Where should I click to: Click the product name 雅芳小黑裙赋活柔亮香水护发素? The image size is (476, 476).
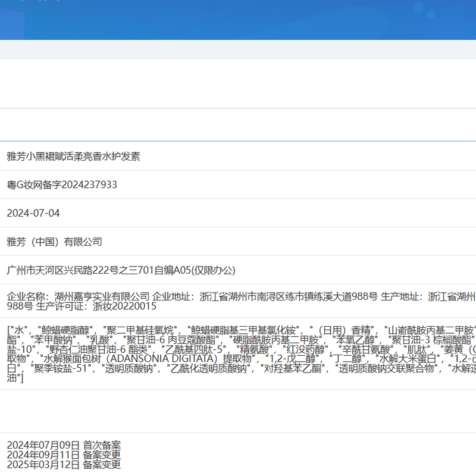(73, 156)
